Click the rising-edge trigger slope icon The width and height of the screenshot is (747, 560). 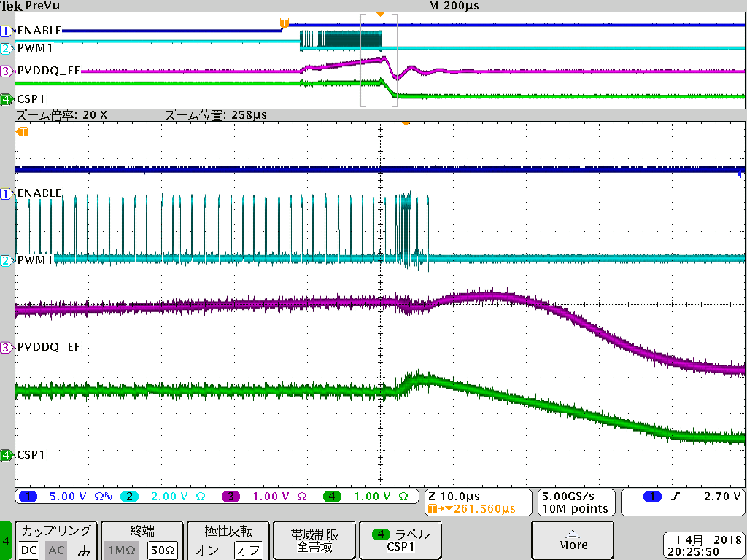[676, 497]
